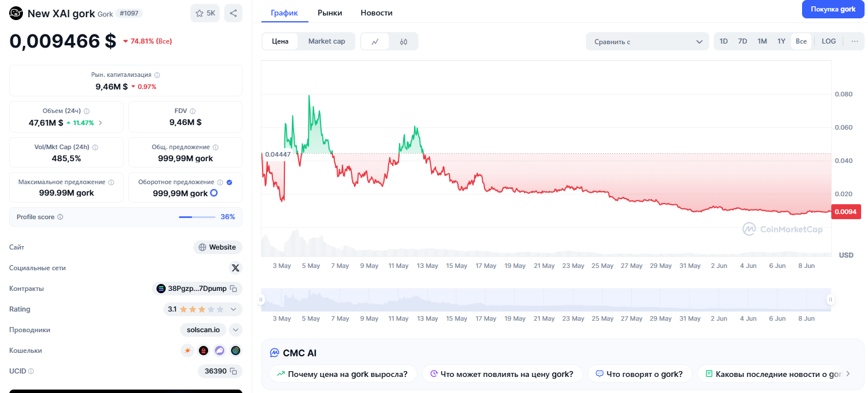Viewport: 868px width, 393px height.
Task: Click the 0.04447 opening price label
Action: [x=277, y=154]
